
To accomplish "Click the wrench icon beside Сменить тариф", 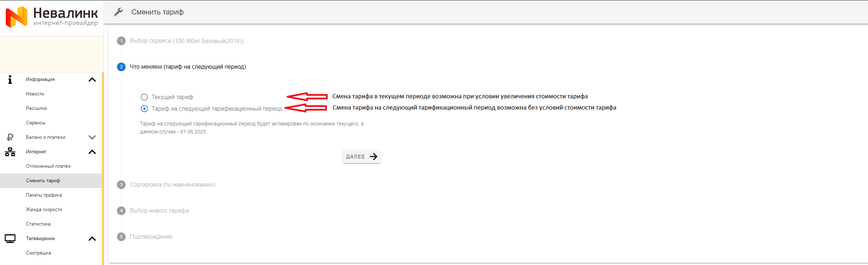I will (x=118, y=12).
